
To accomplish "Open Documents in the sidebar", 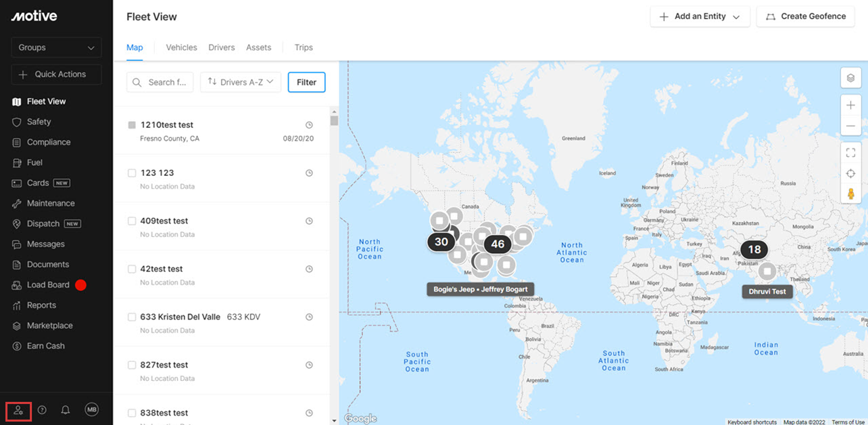I will 48,264.
